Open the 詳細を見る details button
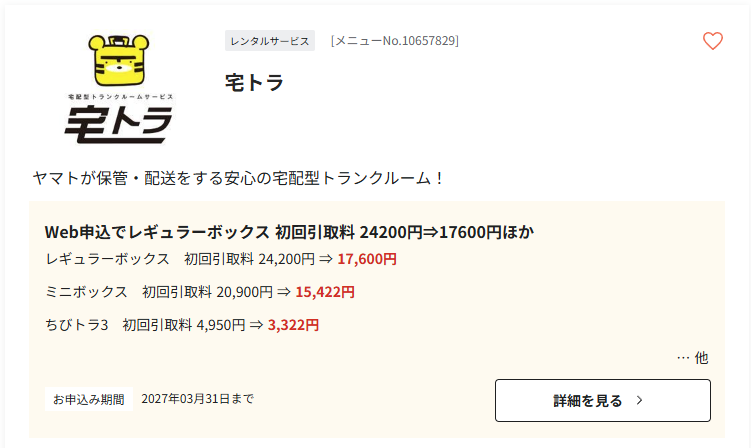The width and height of the screenshot is (751, 448). click(x=603, y=401)
